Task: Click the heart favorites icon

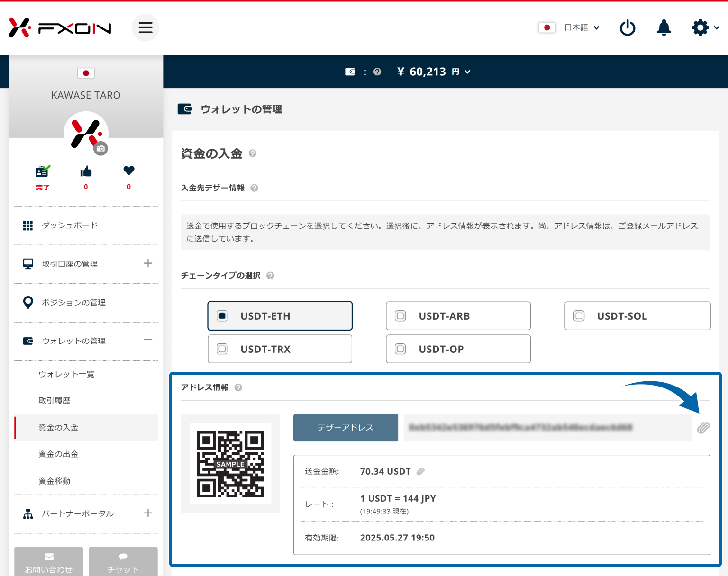Action: pos(129,170)
